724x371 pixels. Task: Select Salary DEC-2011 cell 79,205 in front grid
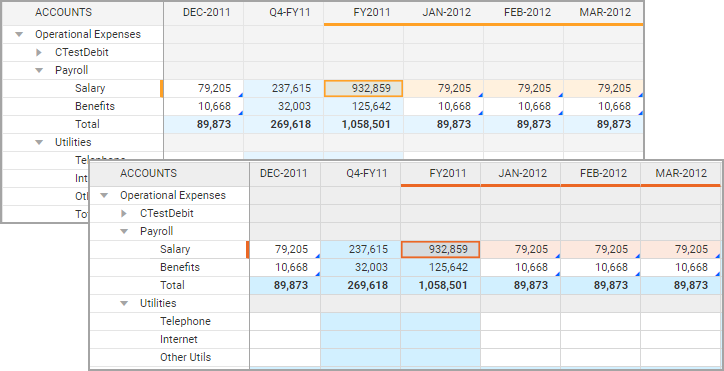point(285,249)
